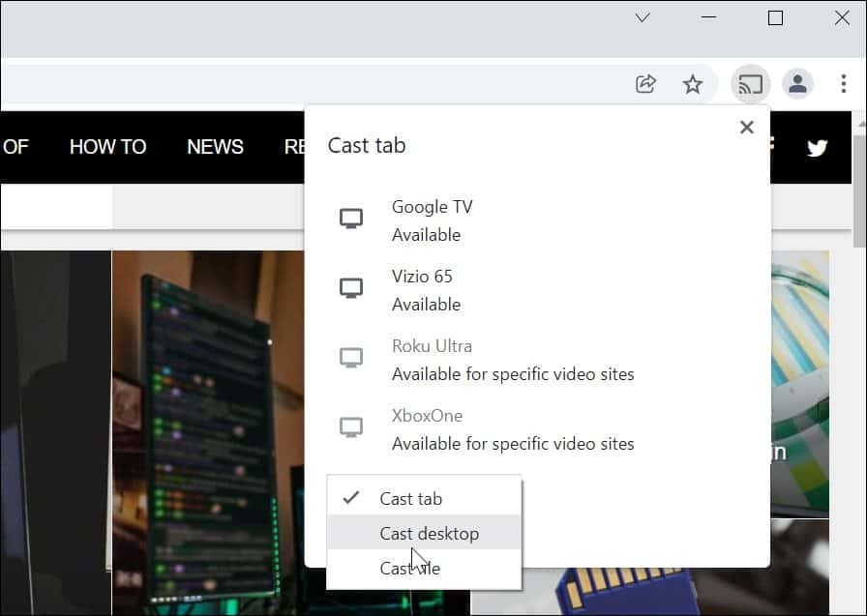Close the Cast tab popup
This screenshot has width=867, height=616.
pyautogui.click(x=746, y=128)
